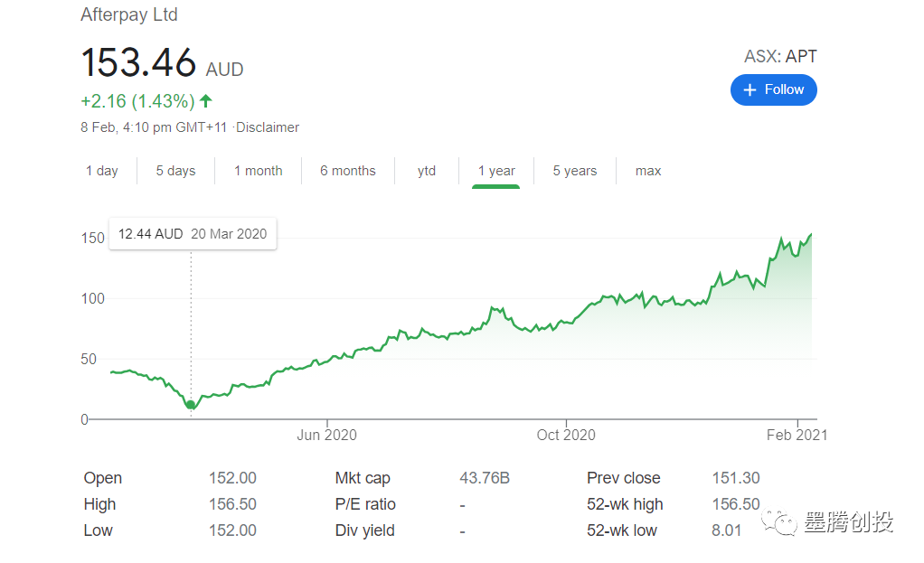Viewport: 924px width, 563px height.
Task: Click the High value 156.50 in left column
Action: click(x=232, y=504)
